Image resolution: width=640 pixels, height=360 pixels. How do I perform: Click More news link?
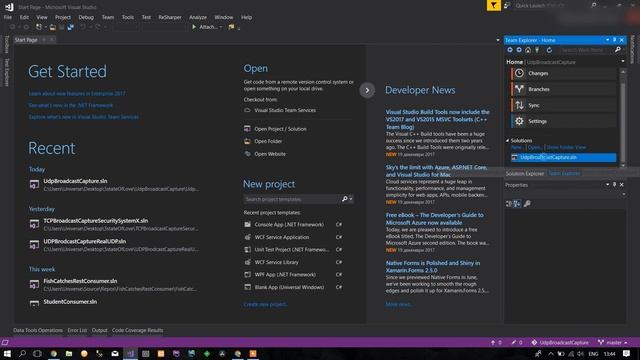pyautogui.click(x=399, y=304)
